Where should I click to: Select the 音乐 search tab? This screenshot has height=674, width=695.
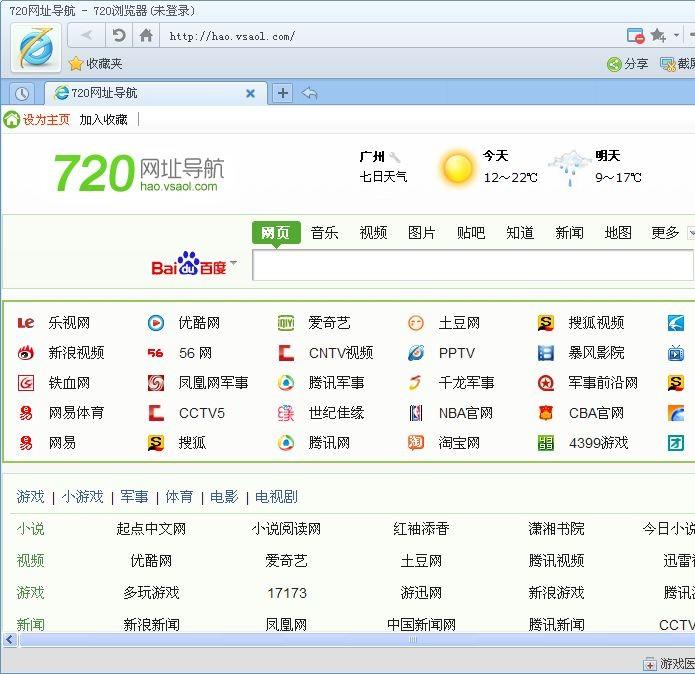[324, 233]
